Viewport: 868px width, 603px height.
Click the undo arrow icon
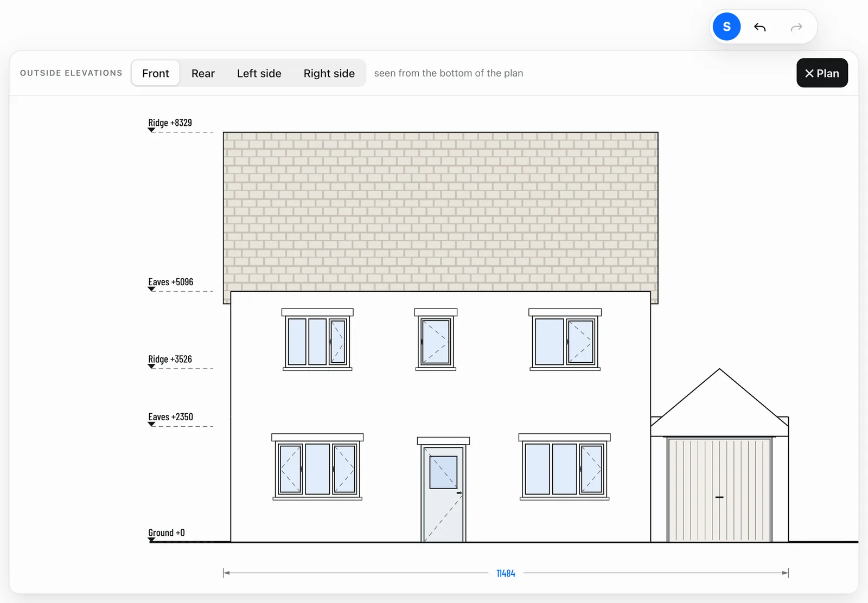point(759,27)
